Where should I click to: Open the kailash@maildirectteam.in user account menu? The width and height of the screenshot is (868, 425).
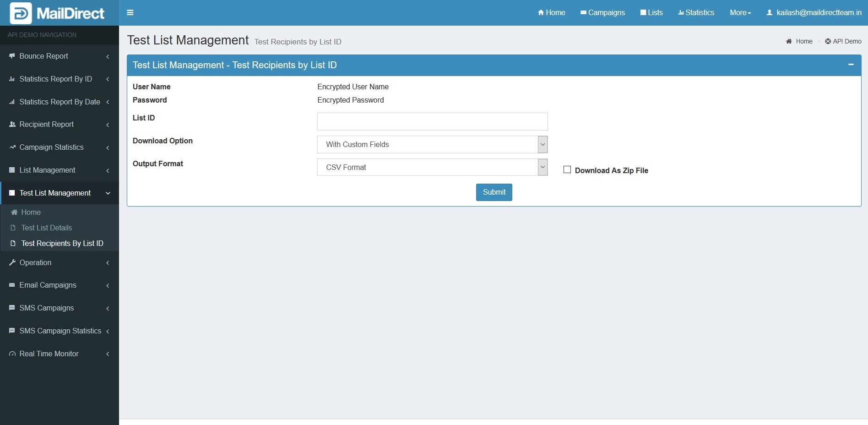814,13
